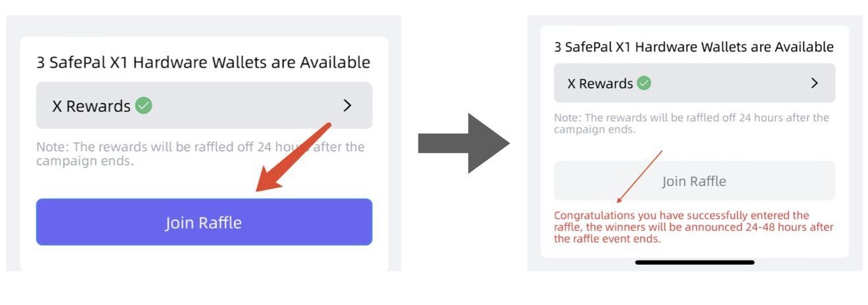Open the X Rewards label in right screenshot
868x305 pixels.
[600, 83]
